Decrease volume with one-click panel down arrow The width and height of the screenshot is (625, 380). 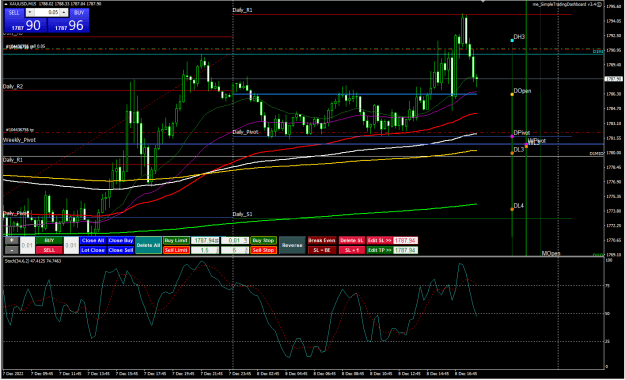click(x=29, y=12)
